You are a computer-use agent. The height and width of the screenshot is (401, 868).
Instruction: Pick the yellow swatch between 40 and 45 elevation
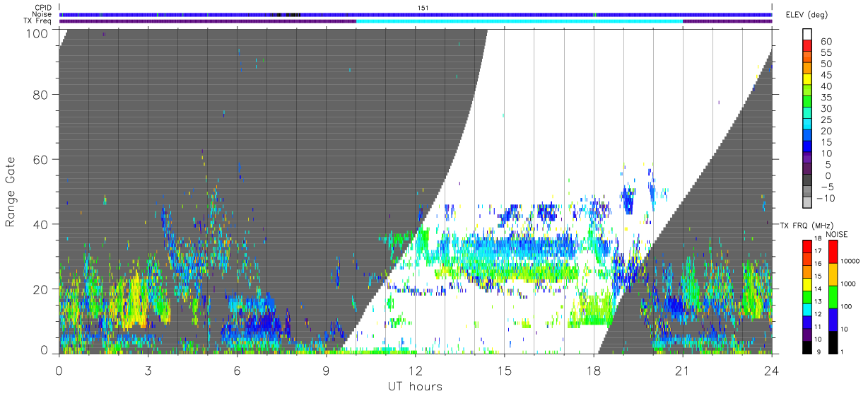point(808,81)
